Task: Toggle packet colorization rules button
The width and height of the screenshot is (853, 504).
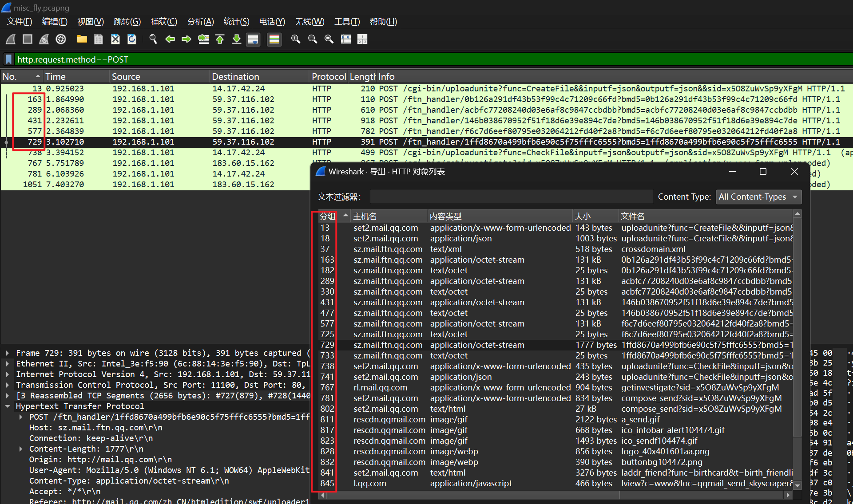Action: [x=274, y=39]
